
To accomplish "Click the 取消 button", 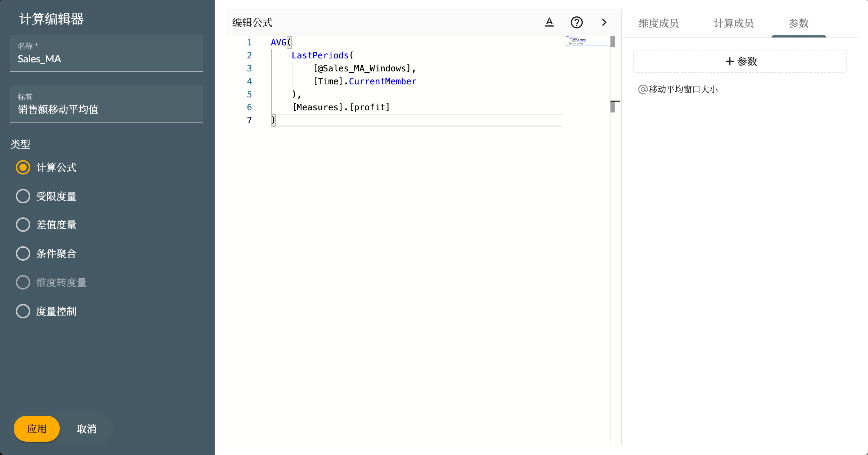I will point(86,429).
